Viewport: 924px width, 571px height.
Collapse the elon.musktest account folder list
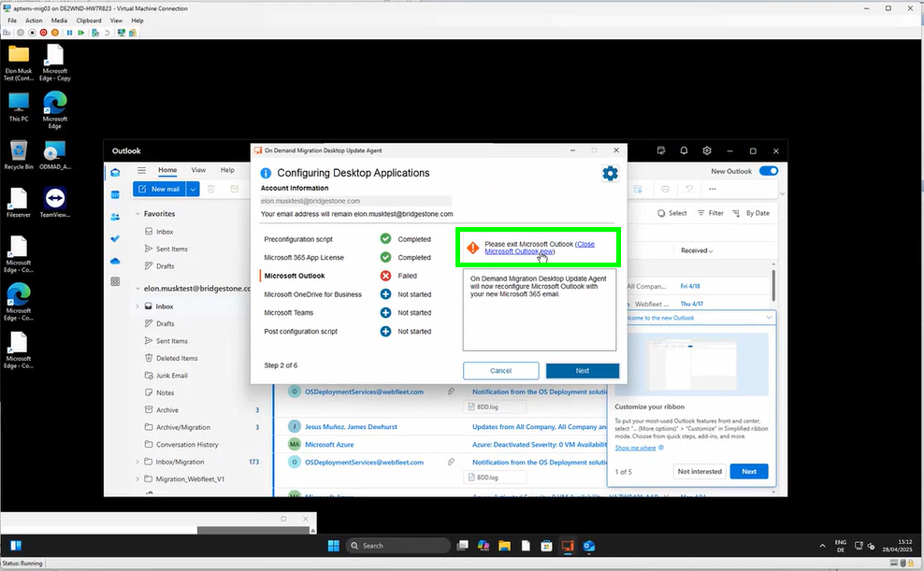pos(137,289)
